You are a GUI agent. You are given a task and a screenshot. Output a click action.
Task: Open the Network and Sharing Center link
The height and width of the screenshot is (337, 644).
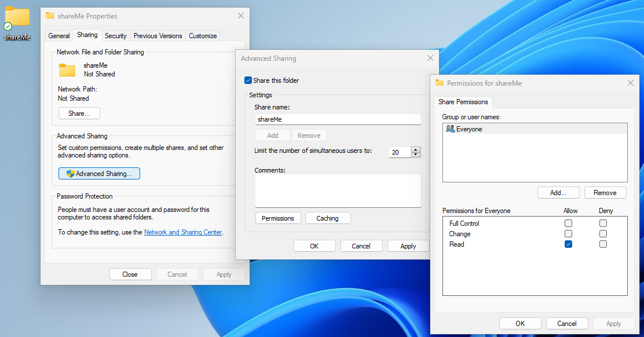(x=182, y=232)
